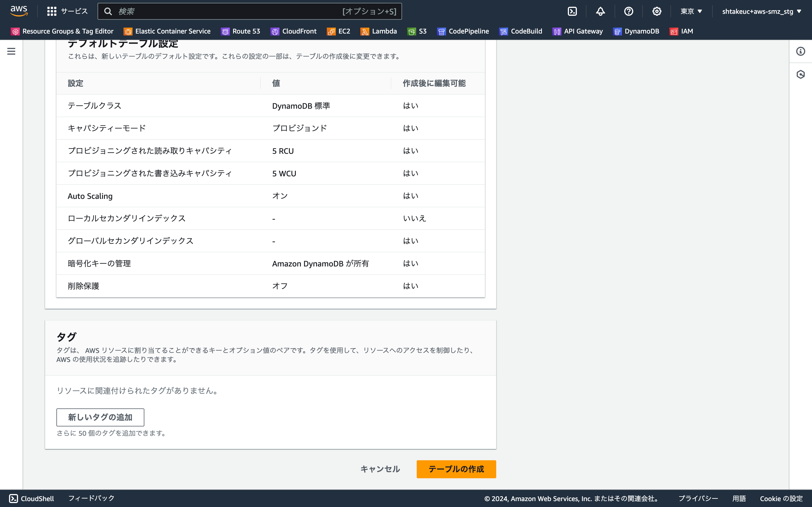Image resolution: width=812 pixels, height=507 pixels.
Task: Click 新しいタグの追加 to add a tag
Action: tap(100, 417)
